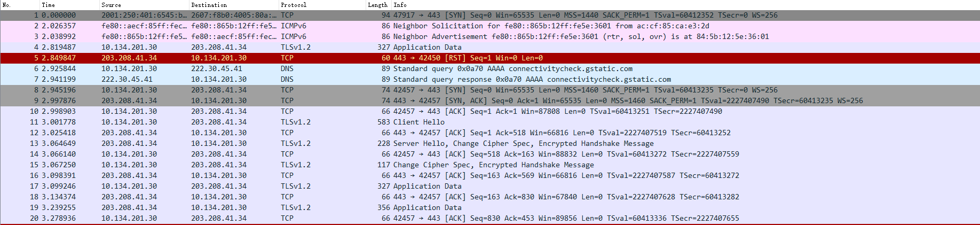Click the Length column header
The width and height of the screenshot is (980, 225).
click(x=378, y=5)
